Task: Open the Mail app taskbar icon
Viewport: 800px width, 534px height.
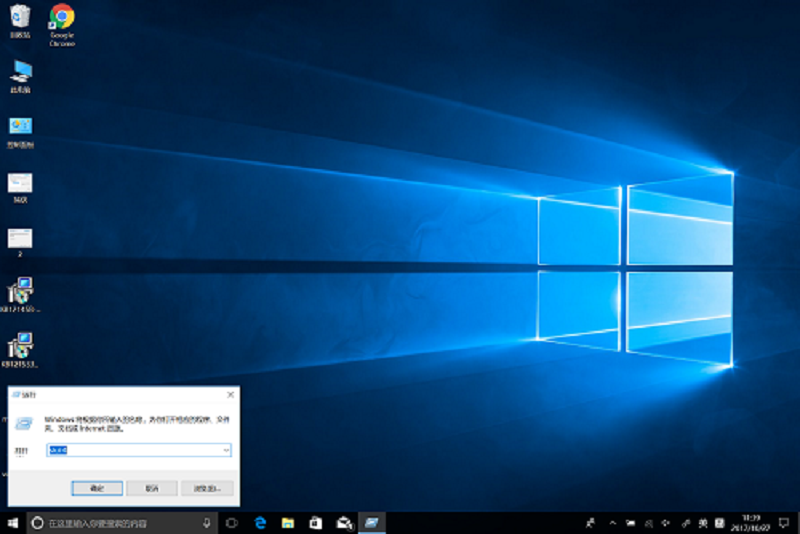Action: click(x=344, y=523)
